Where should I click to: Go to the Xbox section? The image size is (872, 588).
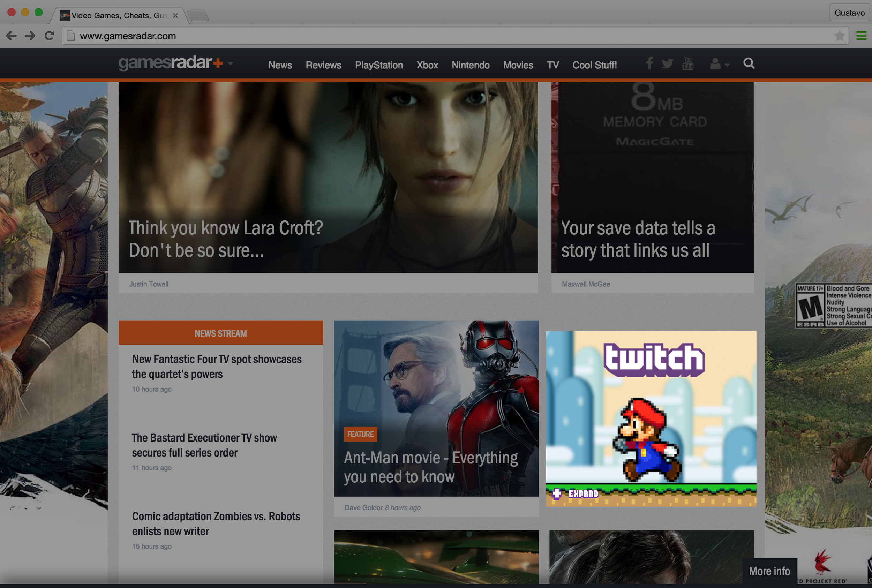427,65
